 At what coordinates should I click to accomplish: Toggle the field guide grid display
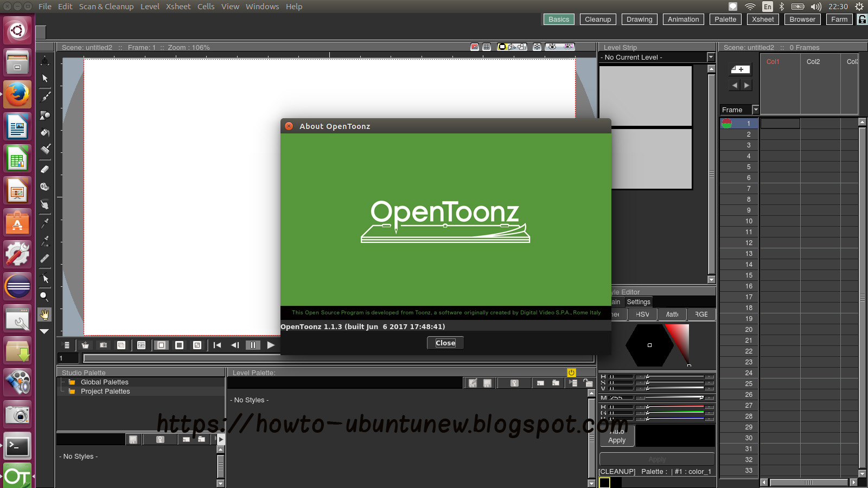tap(487, 47)
